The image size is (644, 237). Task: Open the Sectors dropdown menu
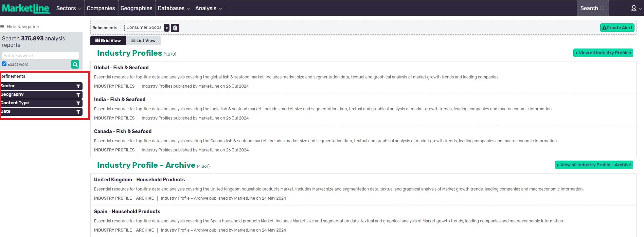(69, 8)
